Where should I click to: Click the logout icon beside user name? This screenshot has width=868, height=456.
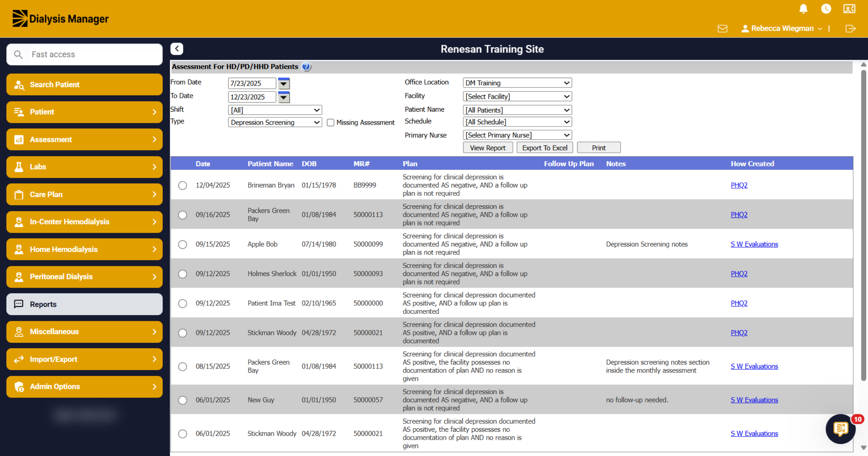pyautogui.click(x=851, y=29)
